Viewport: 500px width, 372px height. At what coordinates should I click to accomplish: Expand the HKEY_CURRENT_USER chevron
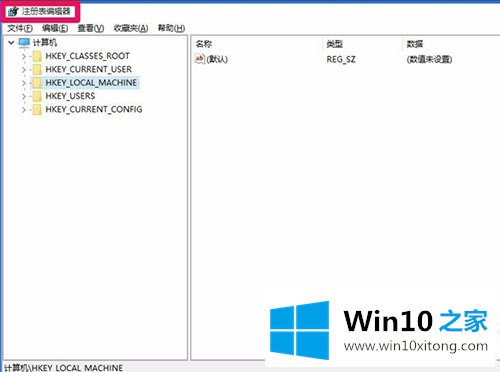(24, 70)
